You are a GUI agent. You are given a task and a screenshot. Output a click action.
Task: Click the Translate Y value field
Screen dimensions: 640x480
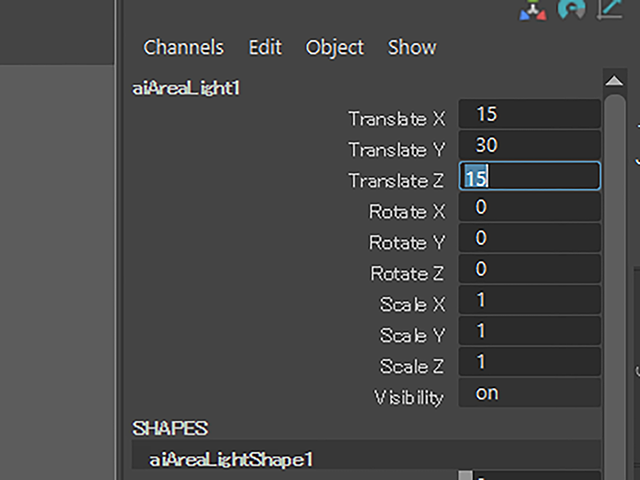pyautogui.click(x=529, y=145)
